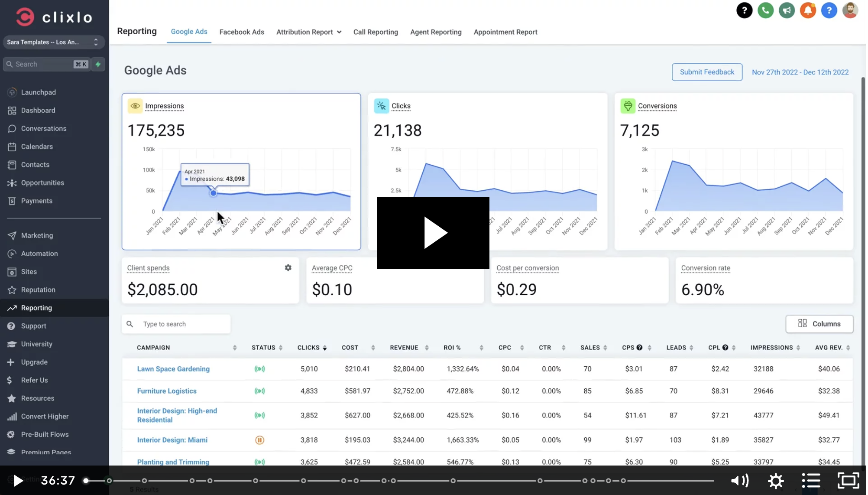
Task: Sort table by Revenue column
Action: point(428,348)
